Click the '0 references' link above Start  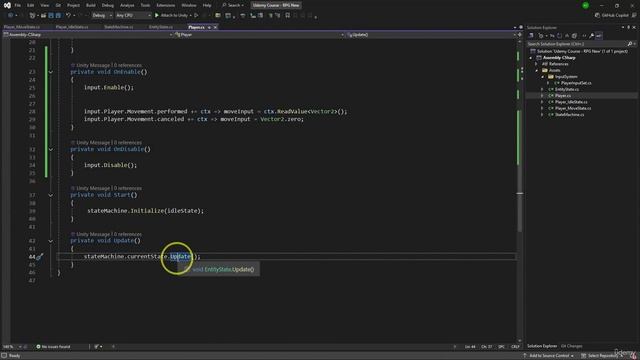128,188
